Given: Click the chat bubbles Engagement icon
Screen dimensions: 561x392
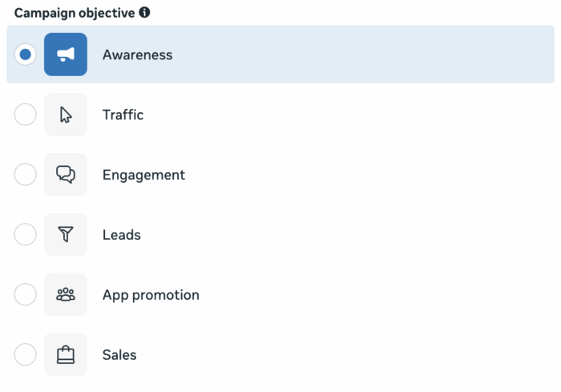Looking at the screenshot, I should tap(66, 175).
